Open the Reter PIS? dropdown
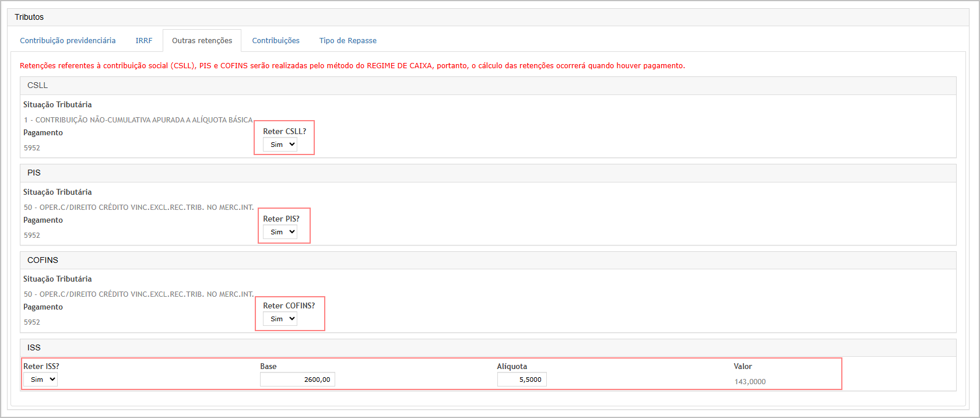Image resolution: width=980 pixels, height=418 pixels. coord(280,232)
